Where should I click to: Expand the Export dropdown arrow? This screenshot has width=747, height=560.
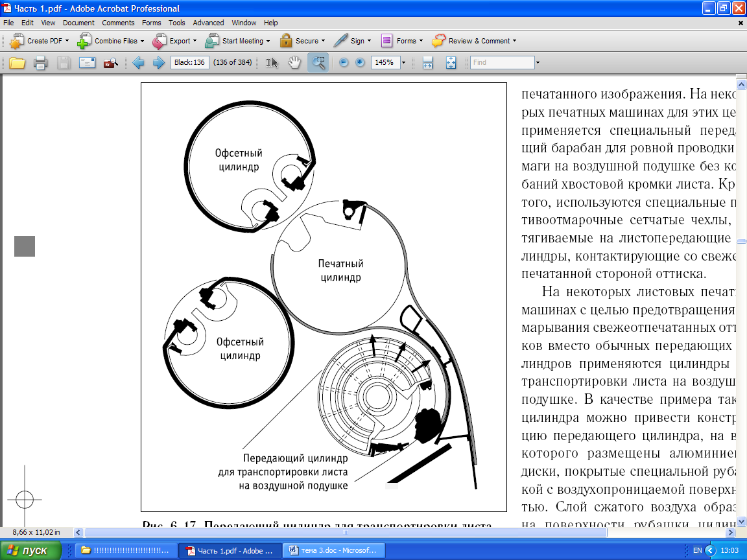tap(195, 41)
